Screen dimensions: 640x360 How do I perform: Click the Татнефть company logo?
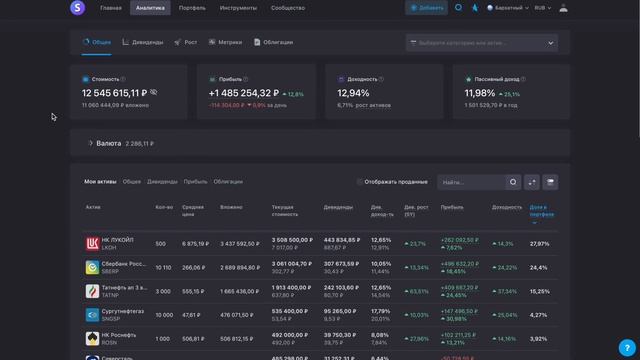pos(92,291)
